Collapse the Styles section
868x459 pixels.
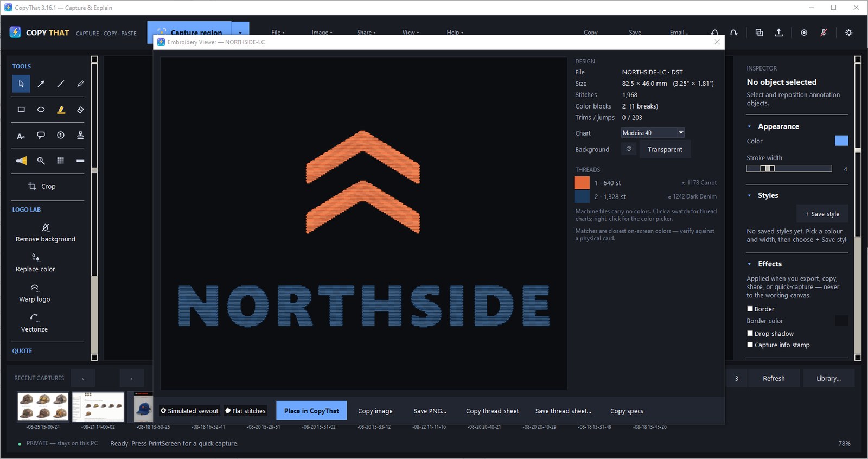[749, 195]
